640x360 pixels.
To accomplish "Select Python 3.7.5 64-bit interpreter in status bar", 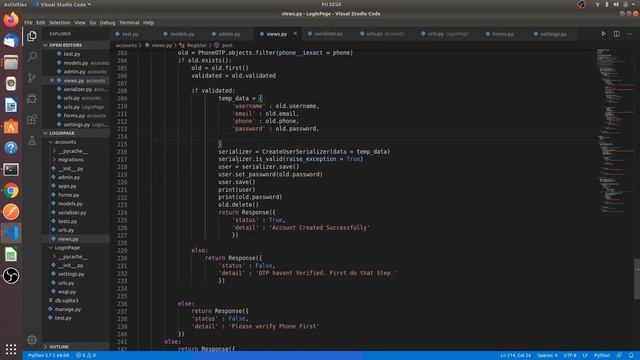I will tap(49, 356).
